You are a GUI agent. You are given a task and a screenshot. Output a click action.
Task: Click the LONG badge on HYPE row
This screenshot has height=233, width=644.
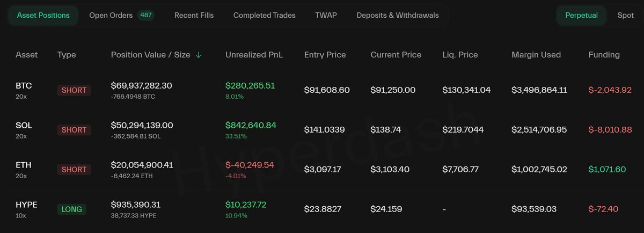coord(71,209)
